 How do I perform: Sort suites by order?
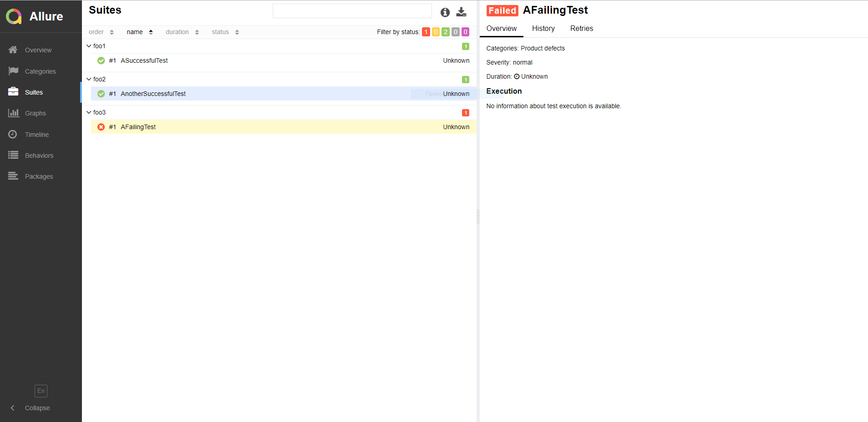(x=101, y=32)
